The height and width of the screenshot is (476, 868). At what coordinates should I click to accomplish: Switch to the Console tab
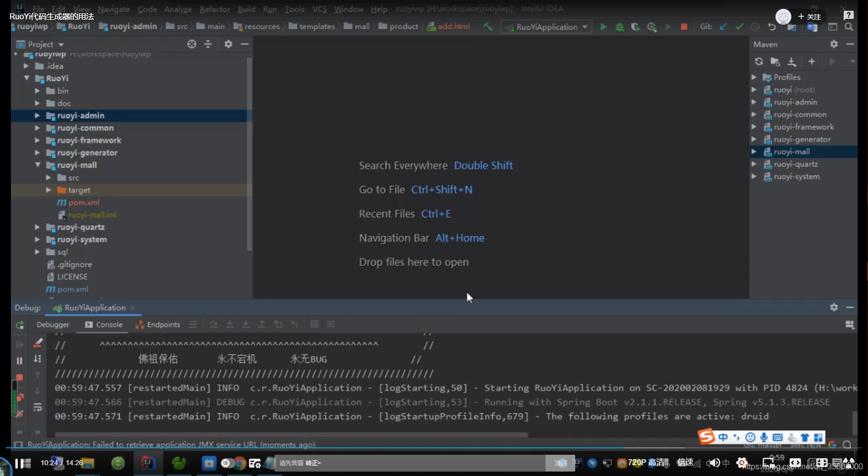[x=104, y=325]
